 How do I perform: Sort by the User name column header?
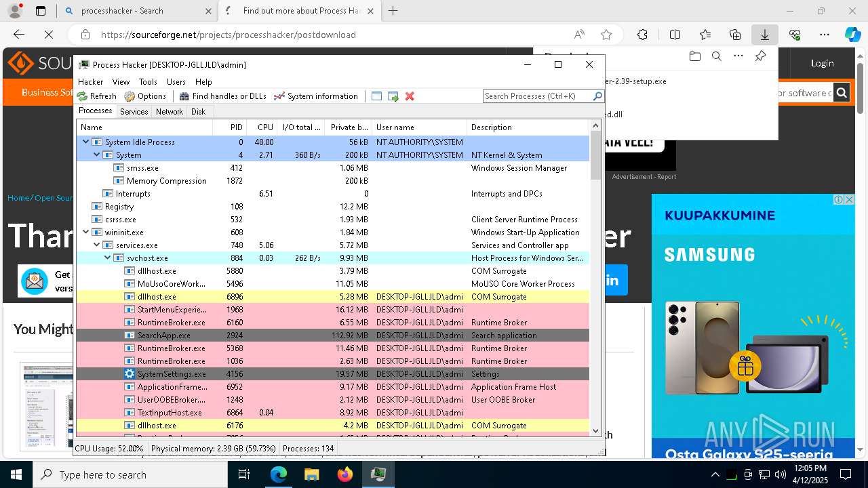tap(420, 127)
